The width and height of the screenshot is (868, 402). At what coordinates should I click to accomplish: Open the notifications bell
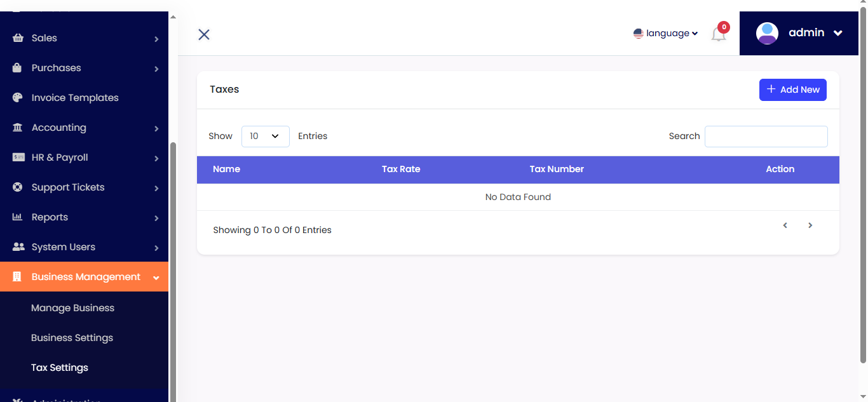click(x=718, y=35)
